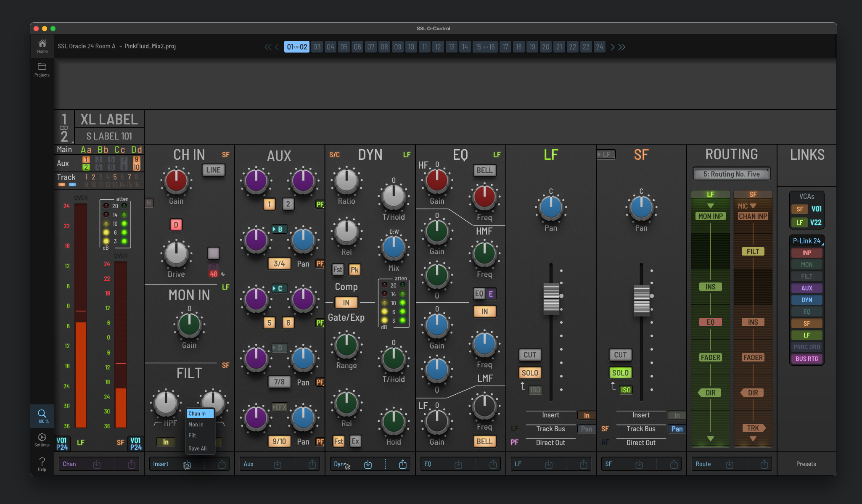Toggle LINE input button
The image size is (862, 504).
pos(214,170)
